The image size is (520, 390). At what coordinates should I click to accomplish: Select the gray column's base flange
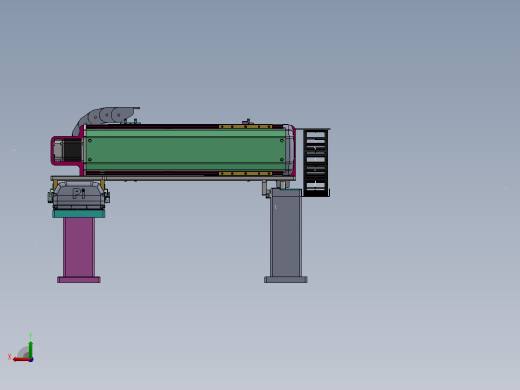[286, 279]
